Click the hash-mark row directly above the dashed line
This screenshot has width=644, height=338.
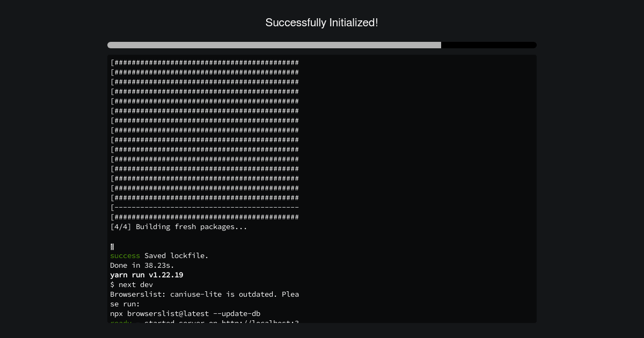(204, 197)
